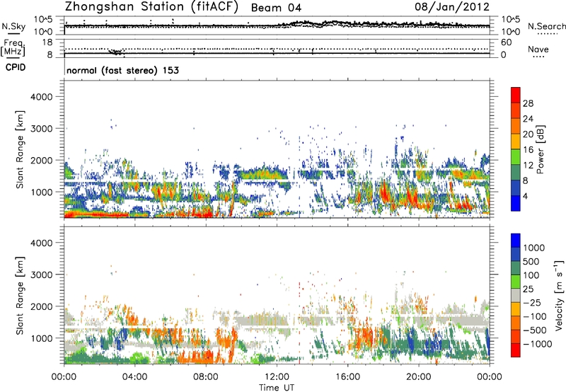566x392 pixels.
Task: Click the "28" label on the power colorbar
Action: pyautogui.click(x=528, y=103)
